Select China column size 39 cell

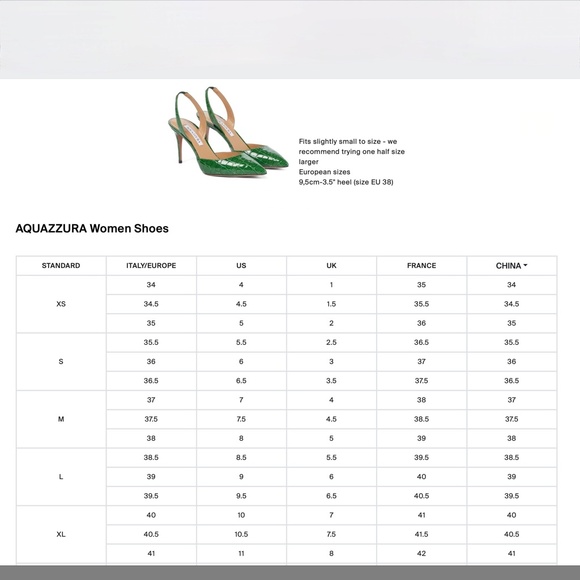click(512, 477)
